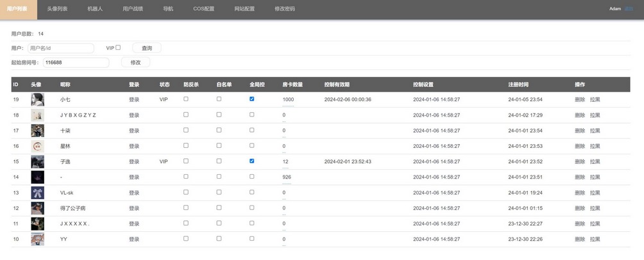Click avatar of user 得了公子病
The height and width of the screenshot is (260, 644).
(x=37, y=208)
